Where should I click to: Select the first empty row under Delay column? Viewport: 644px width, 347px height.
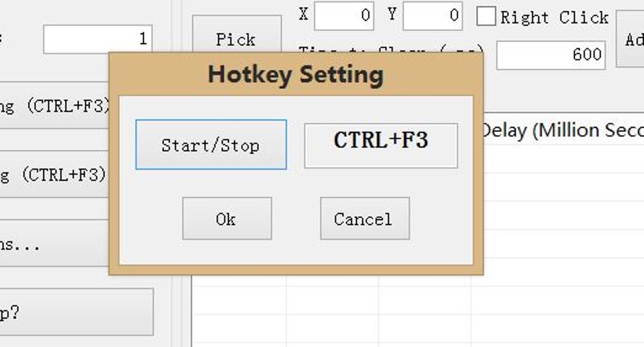562,158
